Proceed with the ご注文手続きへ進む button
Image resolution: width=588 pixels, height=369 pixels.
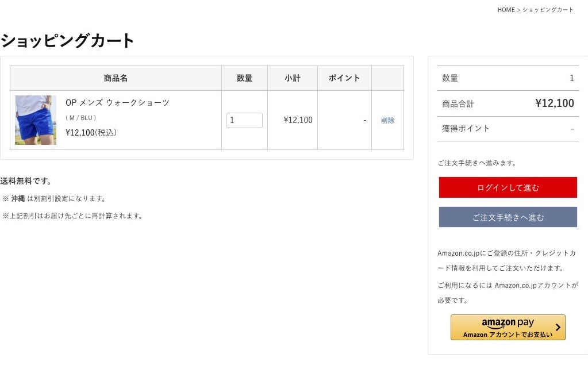pos(508,217)
